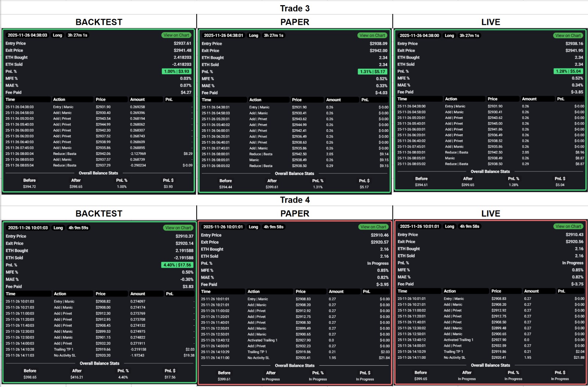Open the Trade 3 PAPER chart view
This screenshot has width=588, height=387.
(372, 36)
